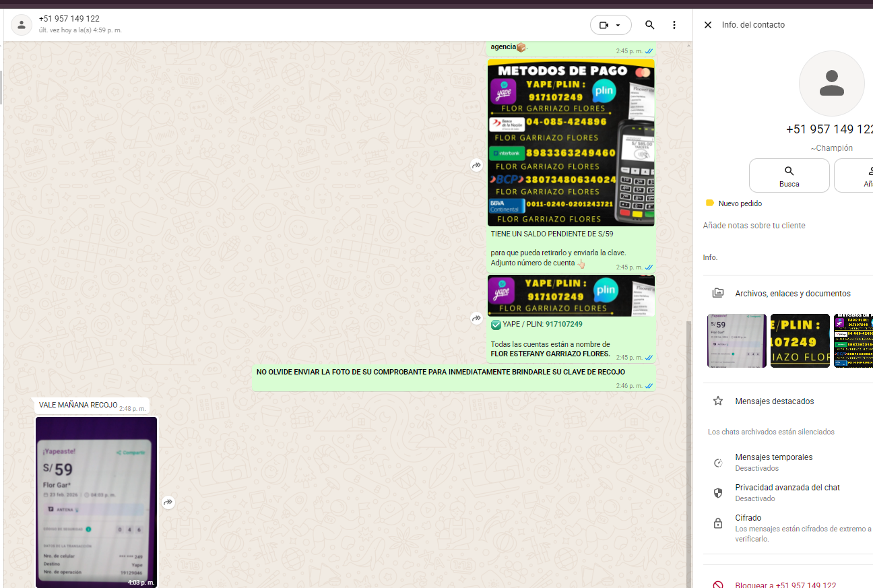
Task: Open the Yape receipt thumbnail in media gallery
Action: click(x=736, y=341)
